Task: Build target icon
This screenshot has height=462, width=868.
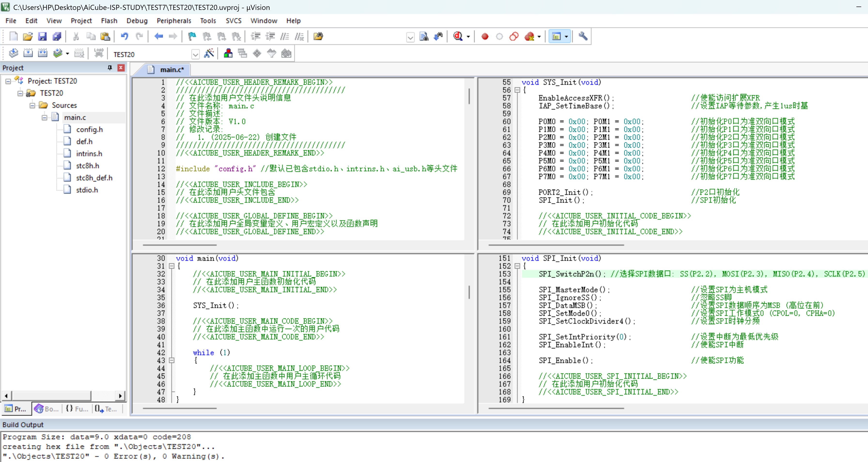Action: click(x=28, y=53)
